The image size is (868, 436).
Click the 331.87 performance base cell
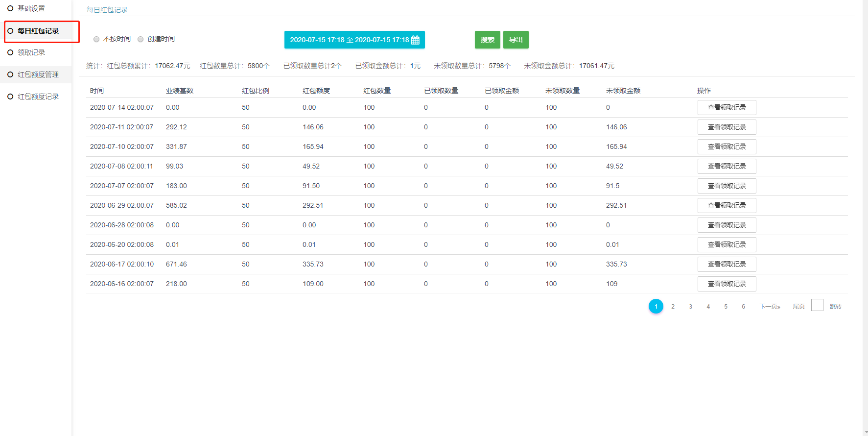pyautogui.click(x=176, y=146)
